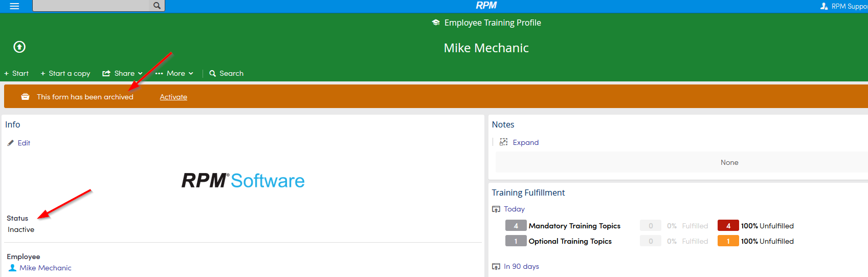
Task: Click the RPM Software logo image
Action: pos(243,180)
